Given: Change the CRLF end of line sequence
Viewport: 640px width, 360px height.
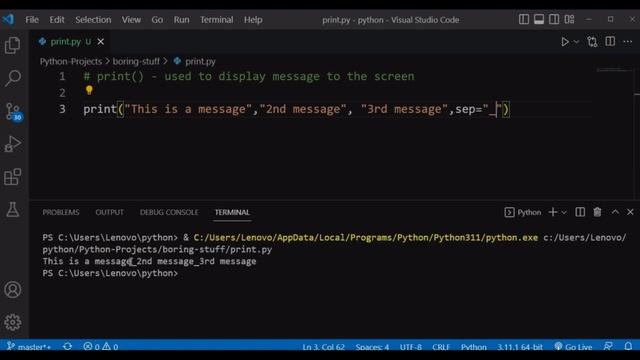Looking at the screenshot, I should click(441, 347).
